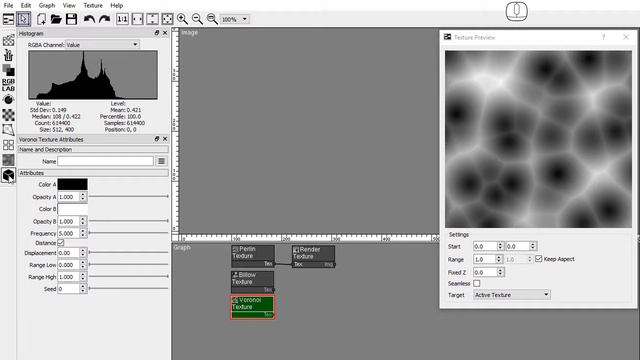Pick Color B white swatch
Screen dimensions: 640x360
click(72, 209)
